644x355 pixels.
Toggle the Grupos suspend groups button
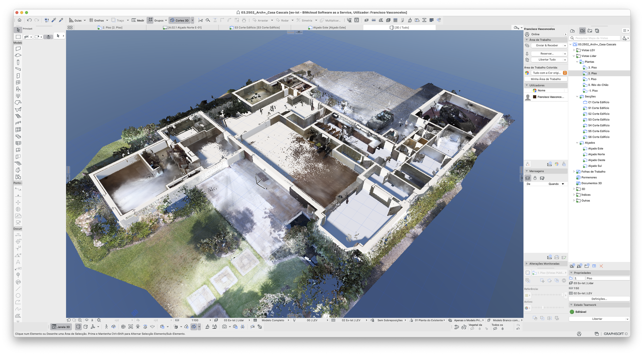point(150,20)
